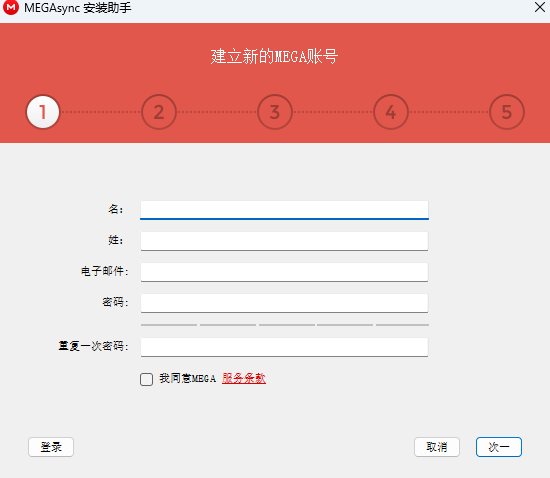Select step 4 circle in wizard progress
The width and height of the screenshot is (550, 478).
391,112
